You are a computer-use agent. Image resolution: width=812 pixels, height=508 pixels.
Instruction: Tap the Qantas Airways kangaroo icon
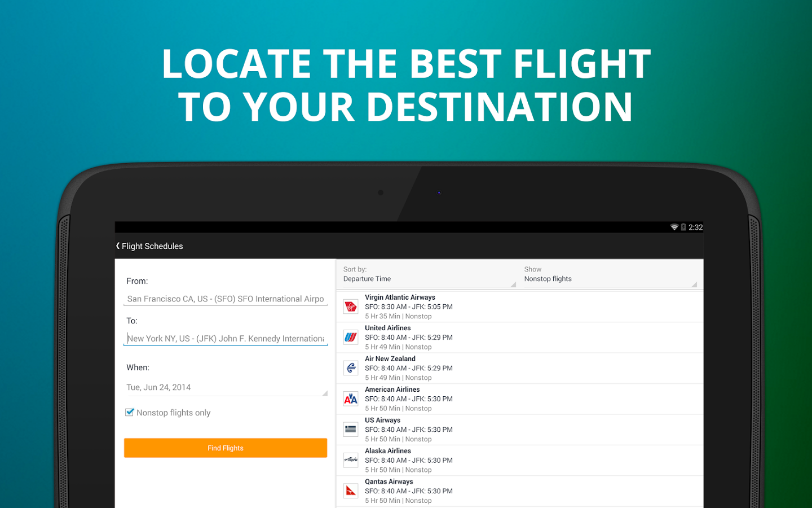click(351, 491)
